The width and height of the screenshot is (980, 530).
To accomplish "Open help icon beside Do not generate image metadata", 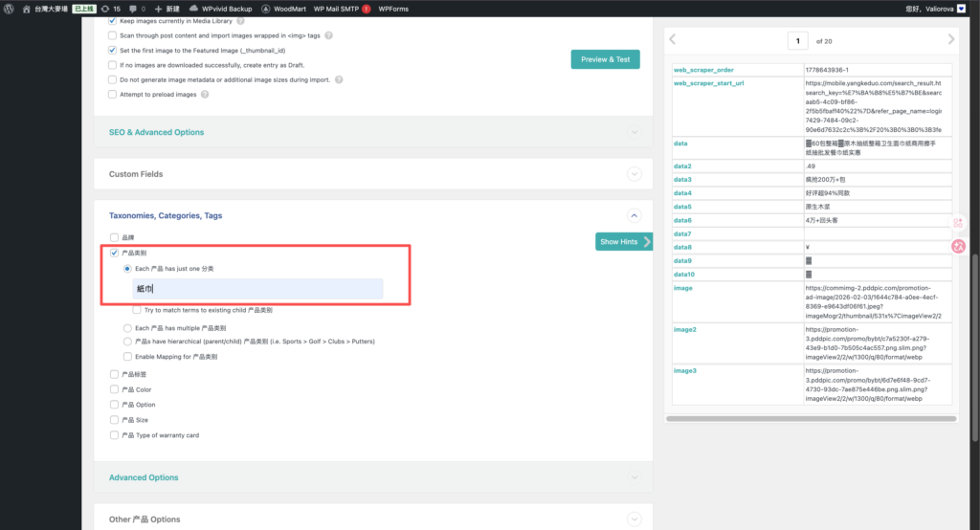I will click(x=339, y=79).
